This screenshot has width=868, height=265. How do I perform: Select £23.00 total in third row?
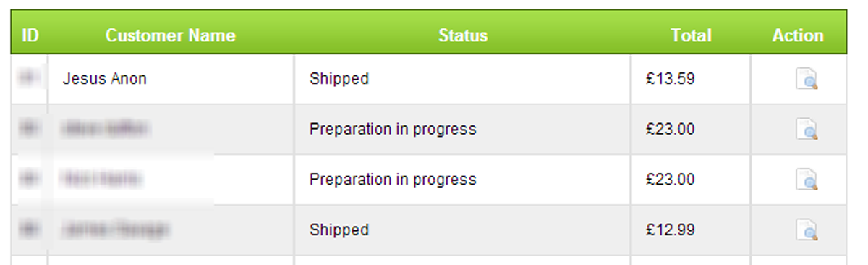click(x=671, y=180)
